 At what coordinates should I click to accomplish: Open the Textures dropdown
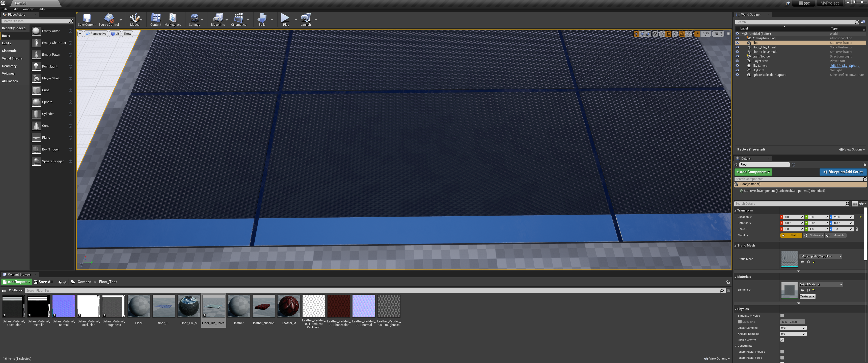pyautogui.click(x=807, y=297)
